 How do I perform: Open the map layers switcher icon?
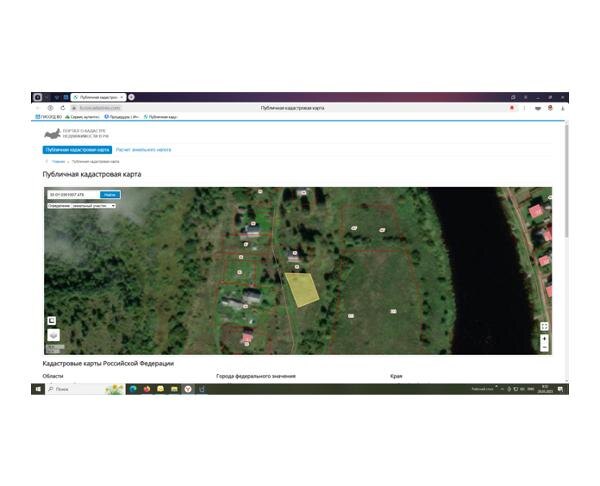(54, 335)
